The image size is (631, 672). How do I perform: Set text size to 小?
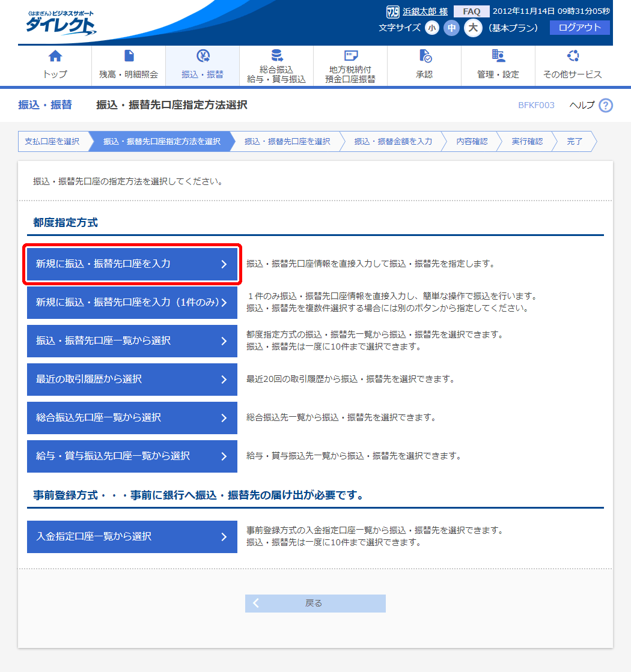click(432, 28)
